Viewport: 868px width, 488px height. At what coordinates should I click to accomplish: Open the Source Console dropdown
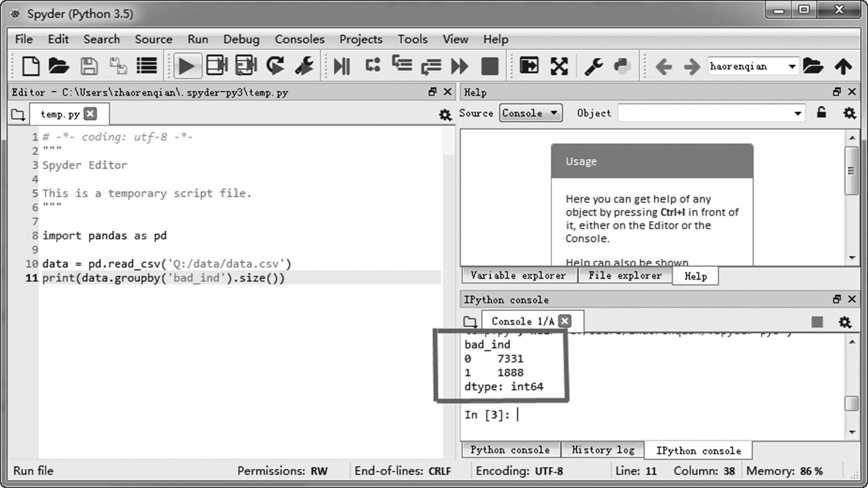(531, 113)
